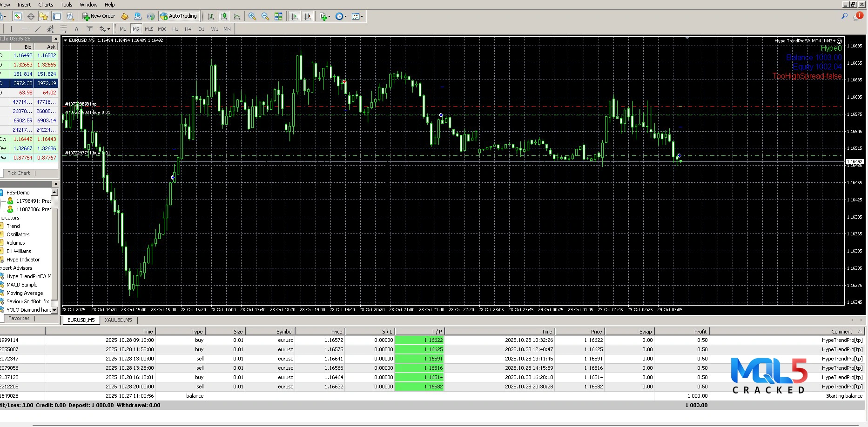The height and width of the screenshot is (427, 868).
Task: Switch to line chart mode
Action: pos(237,16)
